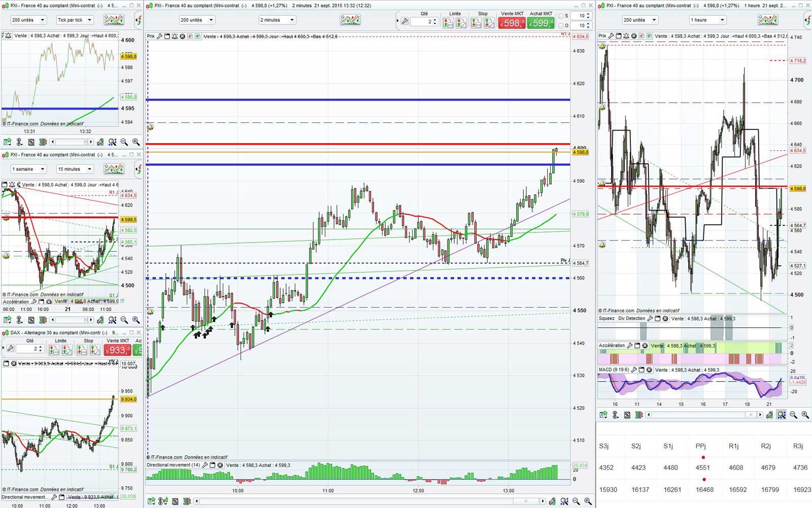Click the main 2-minute chart horizontal scrollbar

pyautogui.click(x=369, y=501)
